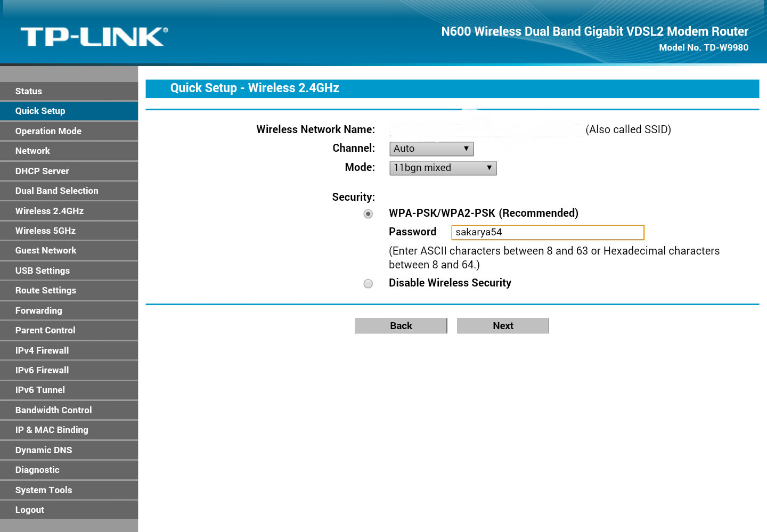Select WPA-PSK/WPA2-PSK security radio button
Viewport: 767px width, 532px height.
(368, 214)
